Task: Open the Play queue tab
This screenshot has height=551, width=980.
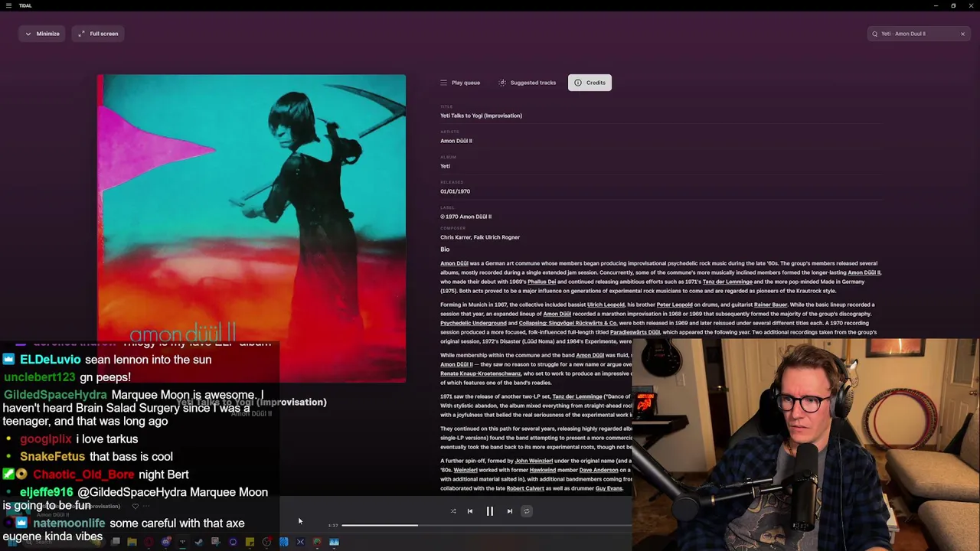Action: pos(460,83)
